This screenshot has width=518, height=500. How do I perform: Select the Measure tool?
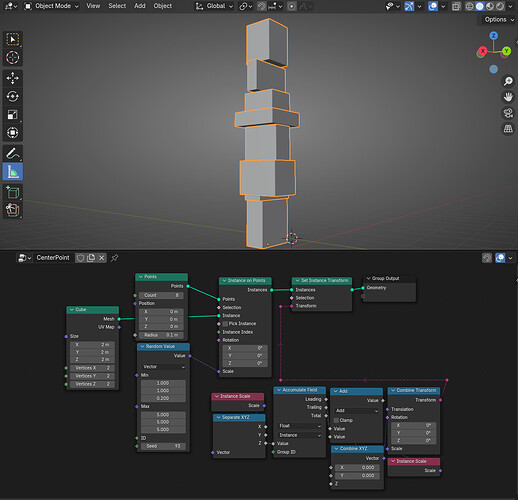(x=13, y=172)
